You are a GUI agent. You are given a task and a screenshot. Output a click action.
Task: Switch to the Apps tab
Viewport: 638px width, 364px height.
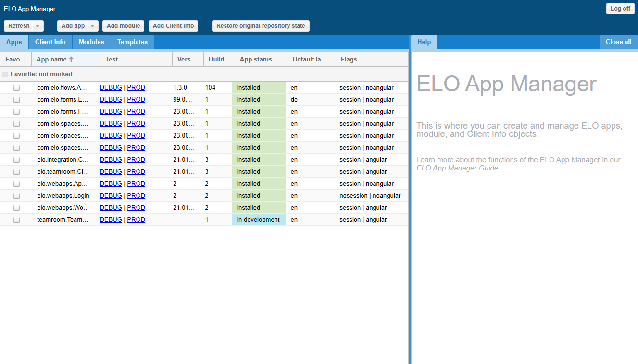[x=14, y=42]
